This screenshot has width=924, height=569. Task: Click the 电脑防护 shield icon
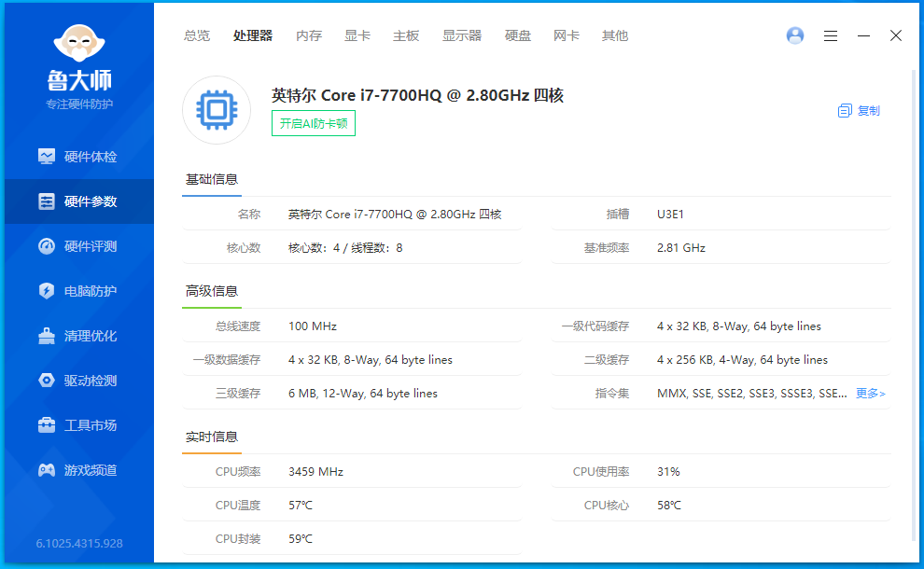coord(46,291)
